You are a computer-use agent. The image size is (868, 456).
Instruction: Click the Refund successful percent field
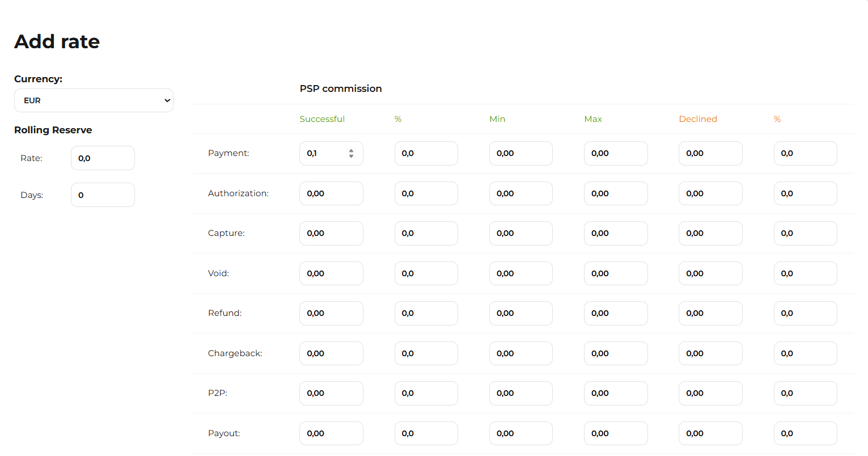pos(426,314)
